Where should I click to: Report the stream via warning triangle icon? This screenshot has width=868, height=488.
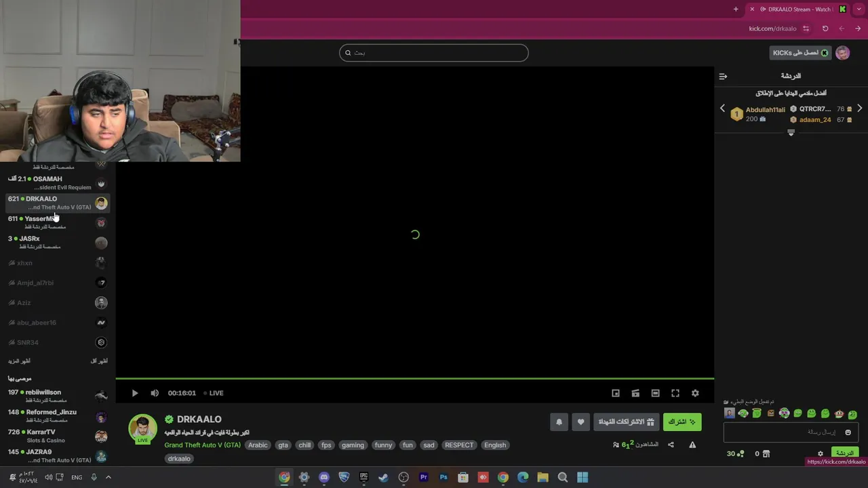click(x=692, y=445)
